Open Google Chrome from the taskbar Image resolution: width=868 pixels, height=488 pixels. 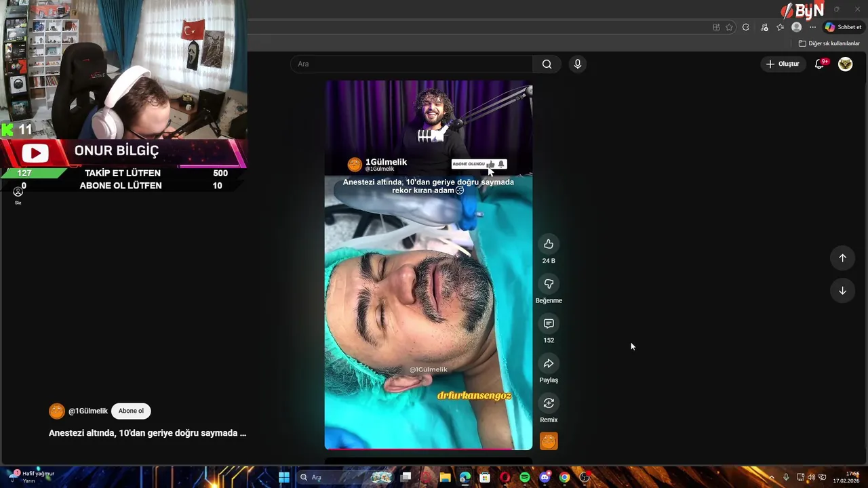click(564, 477)
